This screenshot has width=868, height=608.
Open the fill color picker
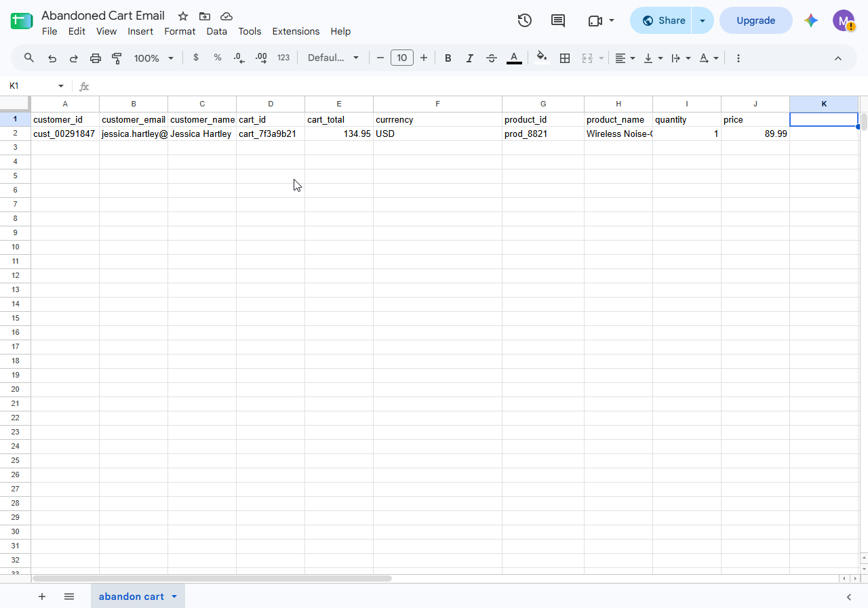[541, 58]
